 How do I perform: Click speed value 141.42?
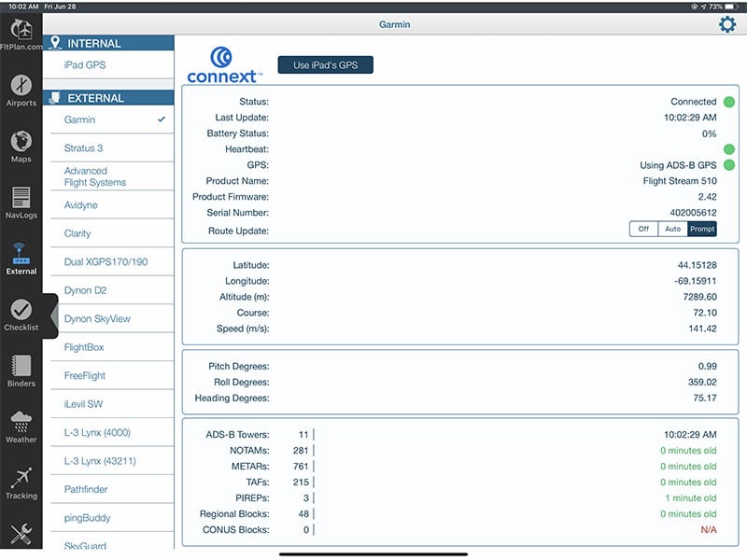[702, 329]
